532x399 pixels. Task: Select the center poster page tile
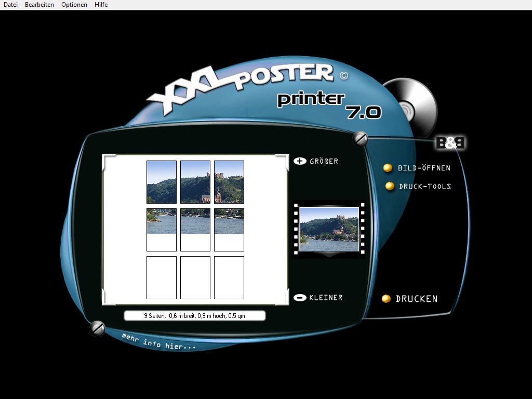[195, 230]
